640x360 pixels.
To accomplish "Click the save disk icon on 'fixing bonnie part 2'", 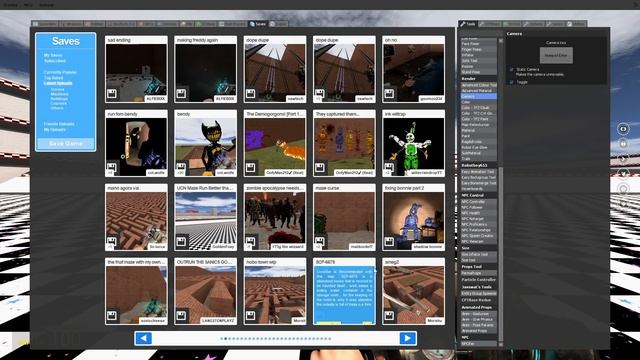I will coord(389,242).
